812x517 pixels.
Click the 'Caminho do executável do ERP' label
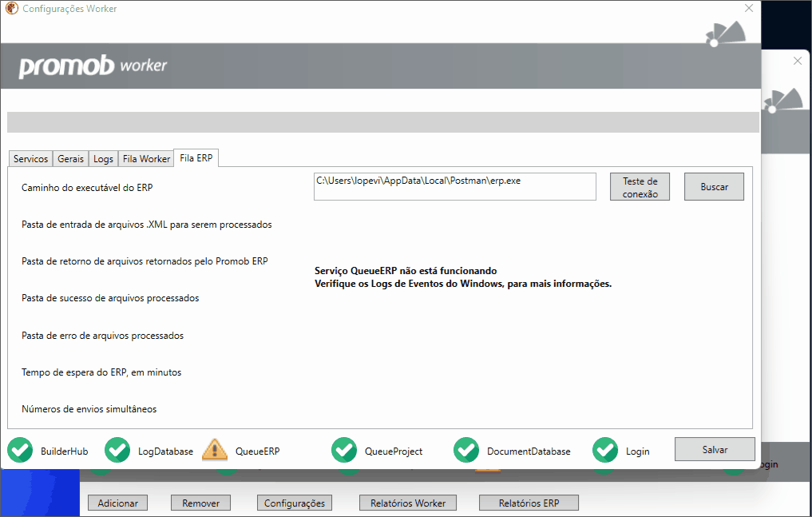tap(87, 188)
